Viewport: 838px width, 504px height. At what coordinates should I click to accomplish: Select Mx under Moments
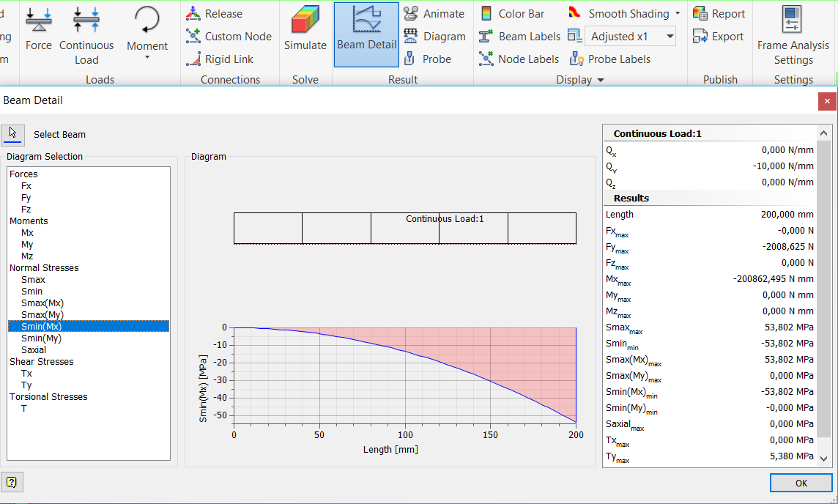(x=27, y=233)
